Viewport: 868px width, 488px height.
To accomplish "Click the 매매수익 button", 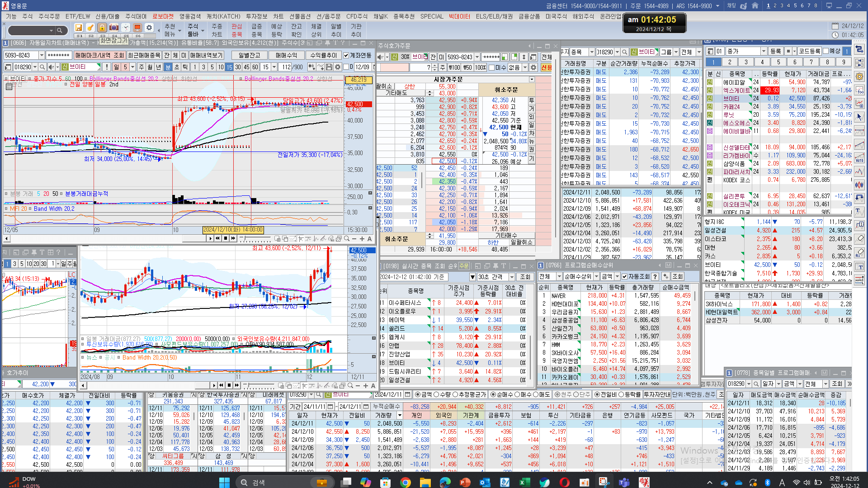I will (286, 55).
